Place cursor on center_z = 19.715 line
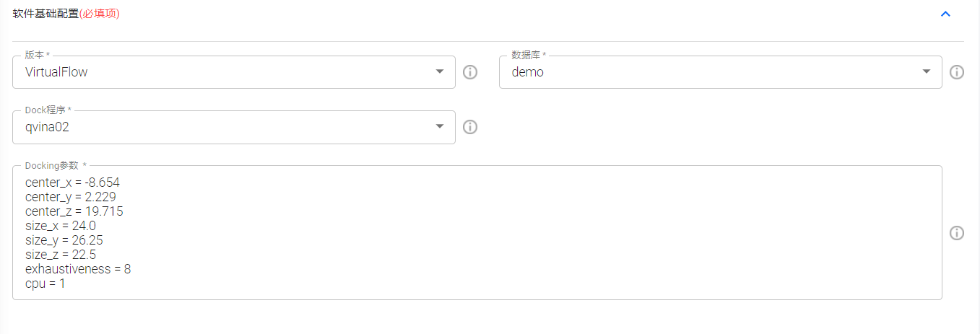Image resolution: width=980 pixels, height=334 pixels. [74, 211]
